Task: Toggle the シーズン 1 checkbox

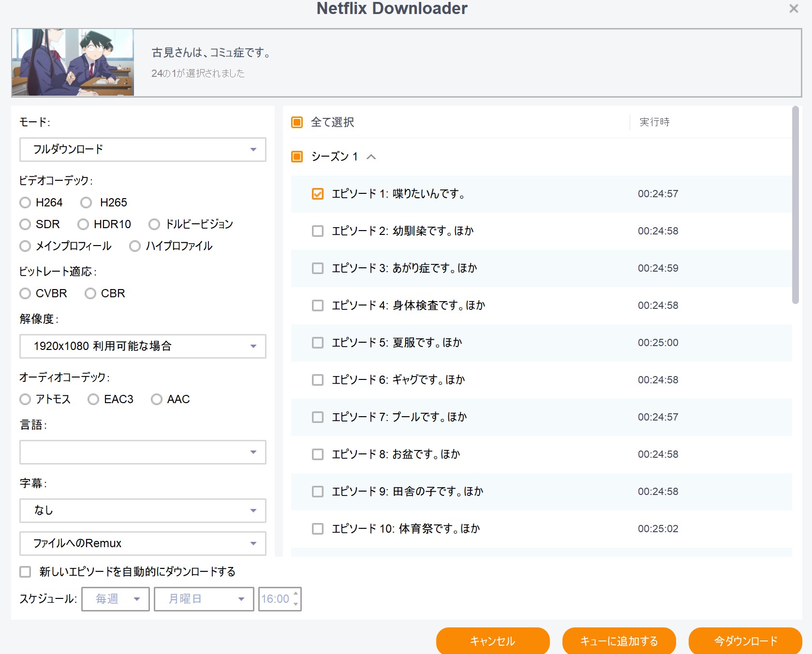Action: click(297, 157)
